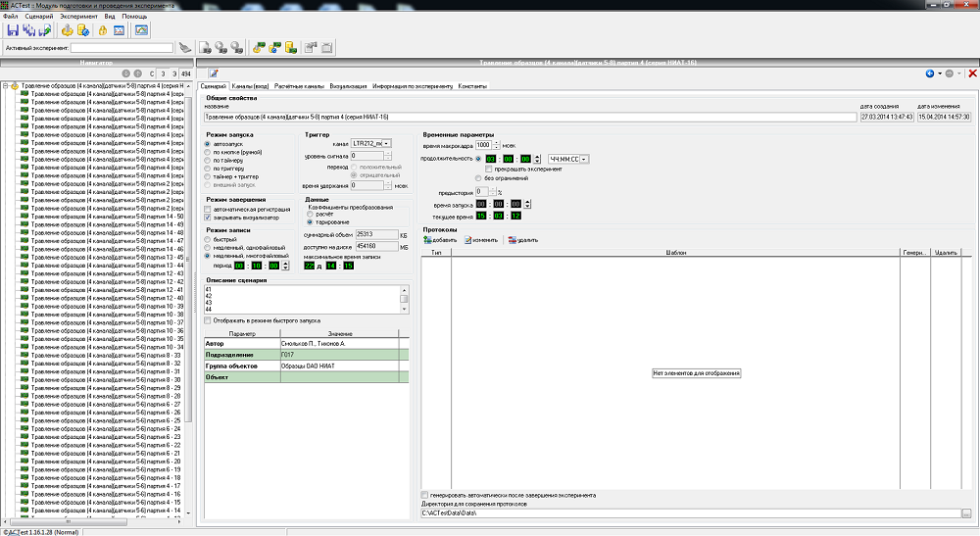Choose the таймер + триггер launch mode

tap(208, 176)
